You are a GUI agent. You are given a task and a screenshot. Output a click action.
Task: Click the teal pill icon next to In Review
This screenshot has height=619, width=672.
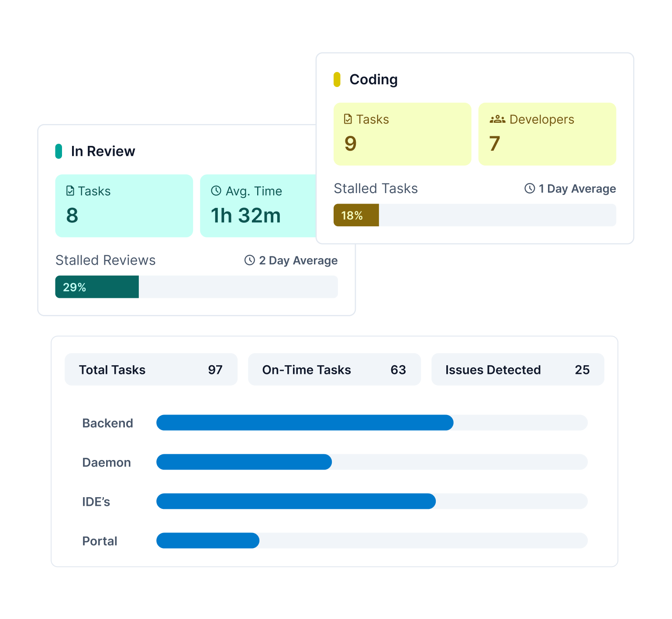pos(58,151)
